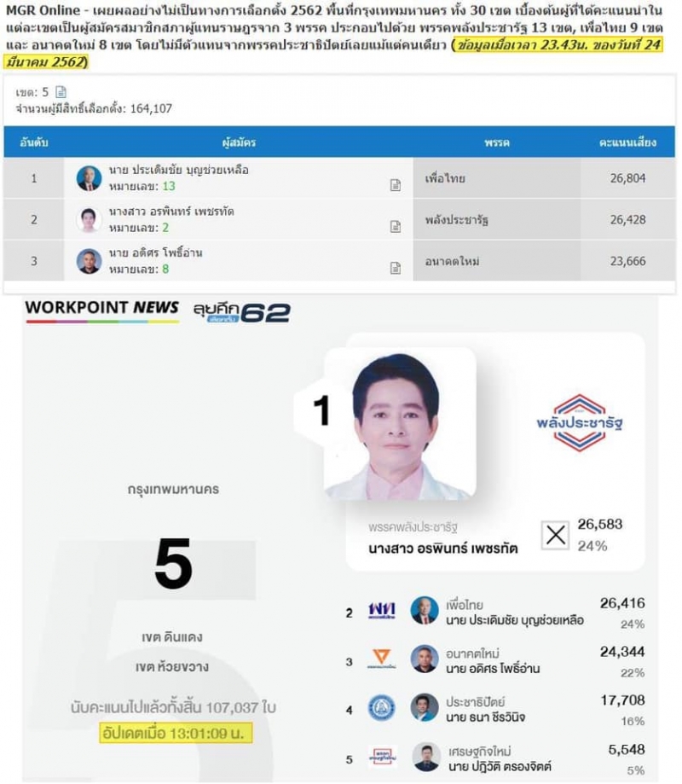682x784 pixels.
Task: Click the ผู้สมัคร column header
Action: tap(239, 142)
